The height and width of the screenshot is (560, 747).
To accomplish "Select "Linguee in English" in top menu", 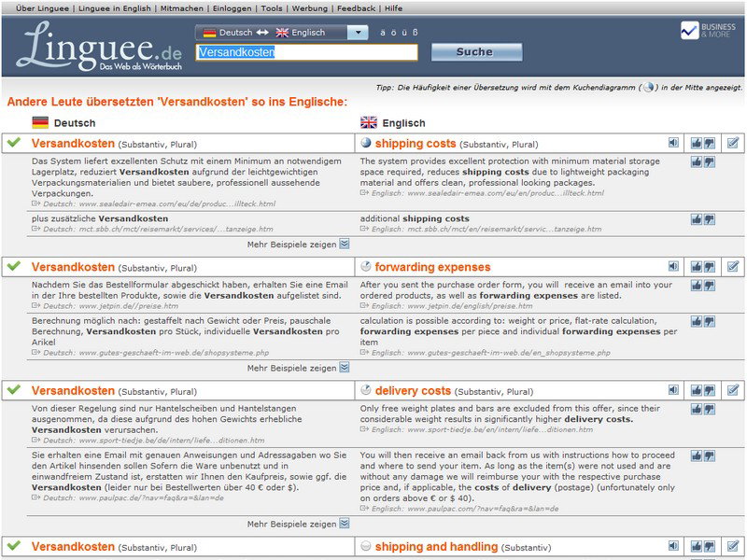I will [x=115, y=7].
